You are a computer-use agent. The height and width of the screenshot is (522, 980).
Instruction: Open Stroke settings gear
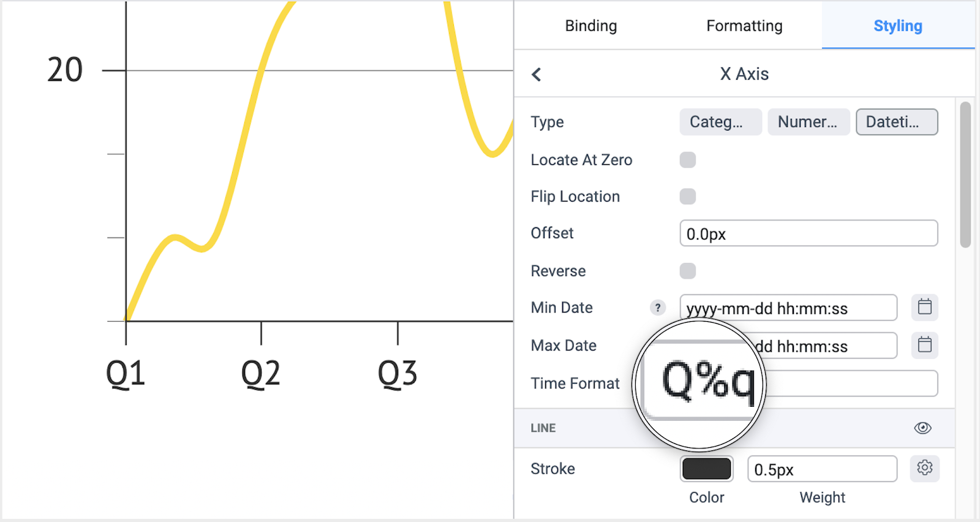pos(925,468)
